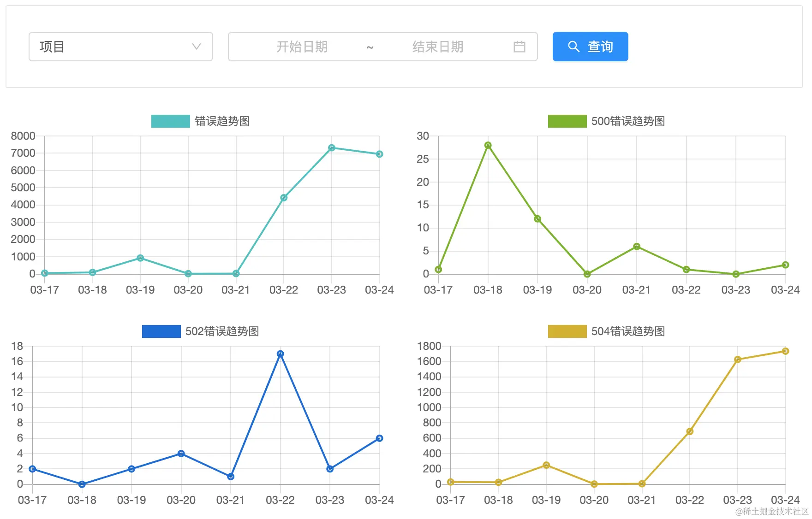812x519 pixels.
Task: Toggle the yellow 504错误趋势图 legend swatch
Action: point(567,331)
